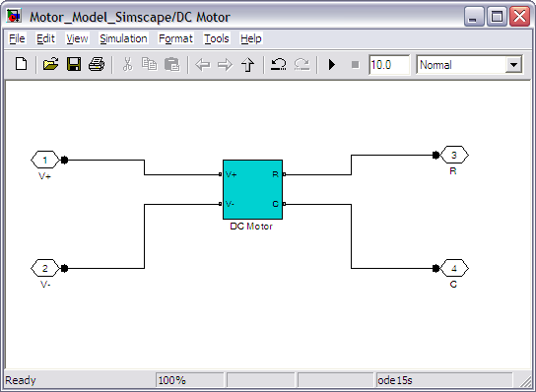Navigate forward with right arrow icon
The width and height of the screenshot is (536, 392).
click(225, 65)
